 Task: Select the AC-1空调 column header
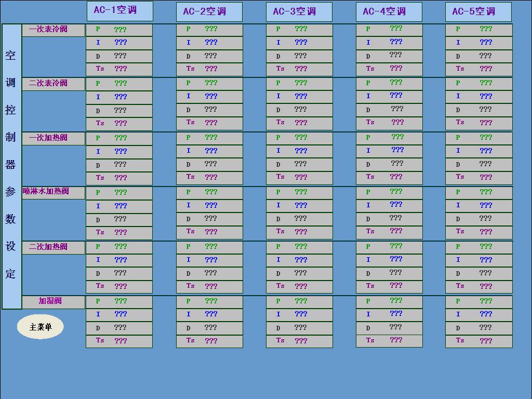[119, 11]
